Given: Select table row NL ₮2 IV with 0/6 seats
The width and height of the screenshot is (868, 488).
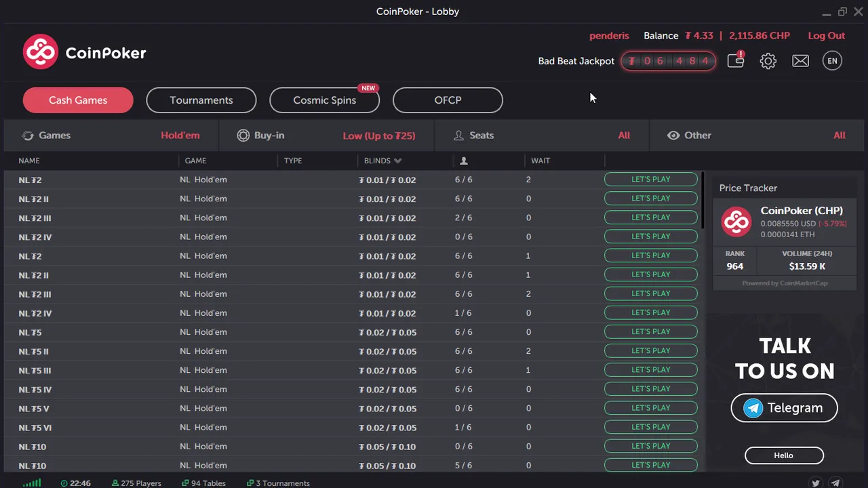Looking at the screenshot, I should click(353, 237).
